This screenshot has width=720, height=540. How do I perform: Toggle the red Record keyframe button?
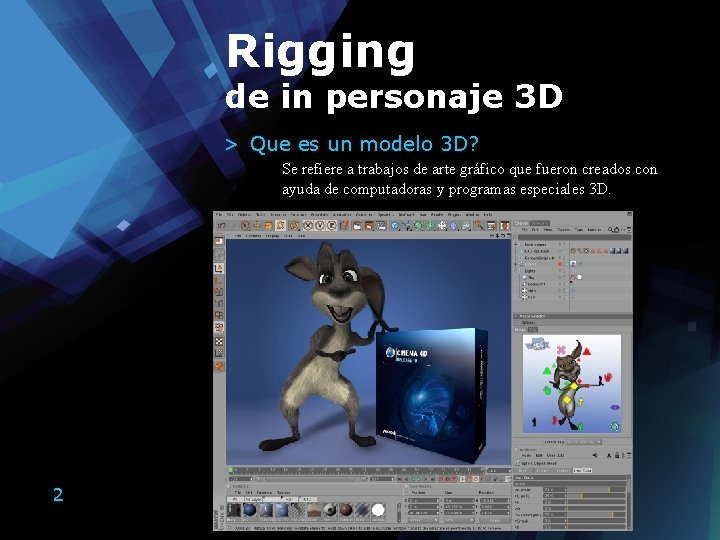click(x=441, y=479)
